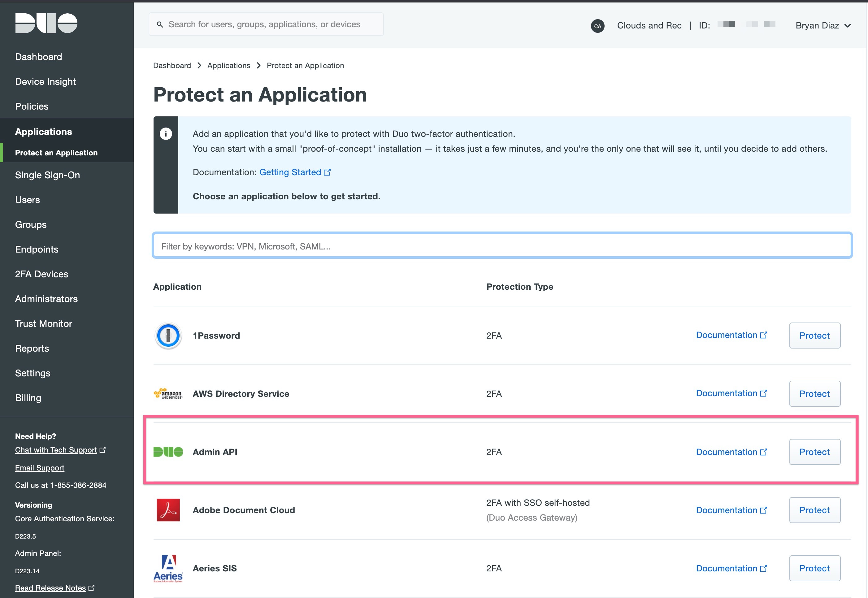Viewport: 868px width, 598px height.
Task: Click the Duo logo in sidebar
Action: [46, 23]
